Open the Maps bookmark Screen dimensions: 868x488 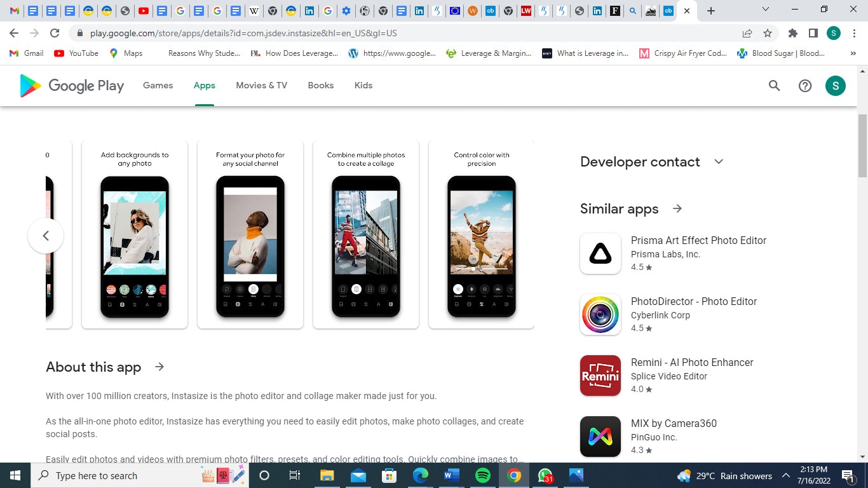126,53
